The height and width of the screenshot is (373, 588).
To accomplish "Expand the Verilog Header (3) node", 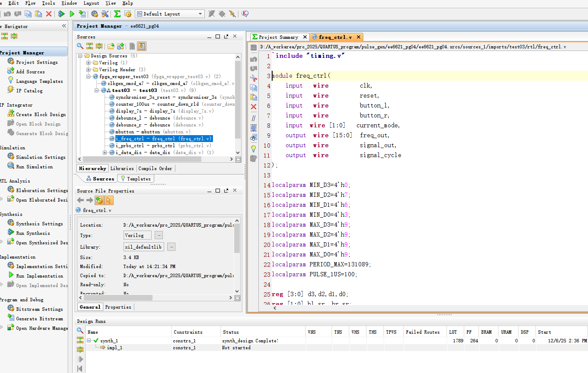I will click(x=89, y=70).
